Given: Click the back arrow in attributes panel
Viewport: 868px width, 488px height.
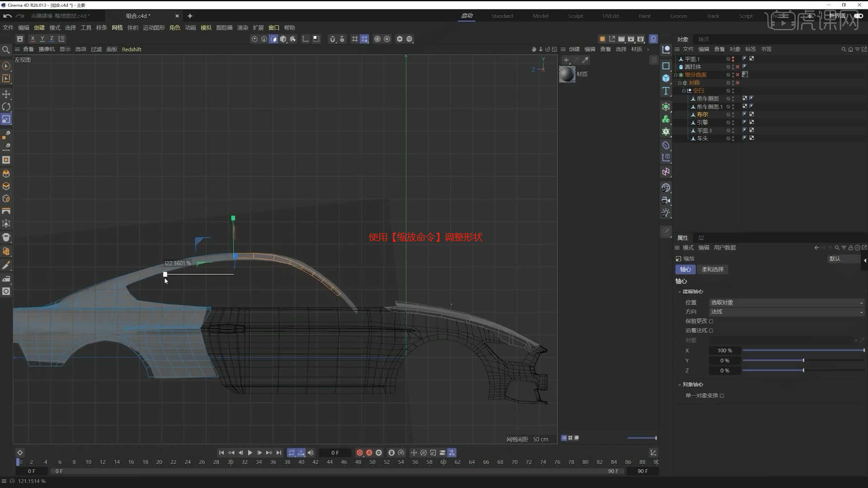Looking at the screenshot, I should coord(816,248).
